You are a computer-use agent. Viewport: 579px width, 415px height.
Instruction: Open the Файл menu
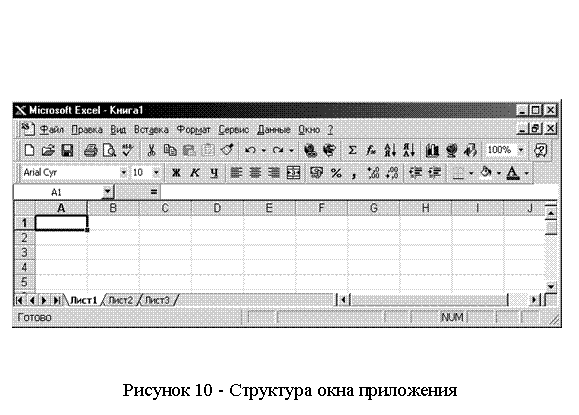point(51,130)
